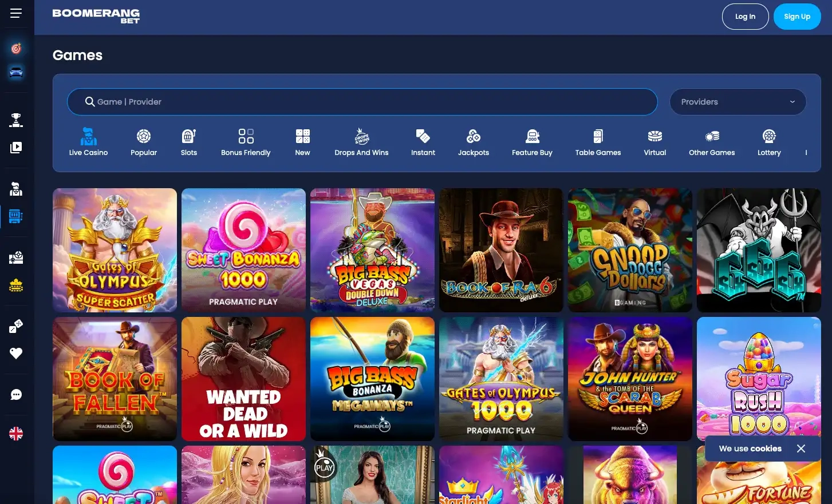This screenshot has height=504, width=832.
Task: Click the heart favorites icon in sidebar
Action: pos(16,354)
